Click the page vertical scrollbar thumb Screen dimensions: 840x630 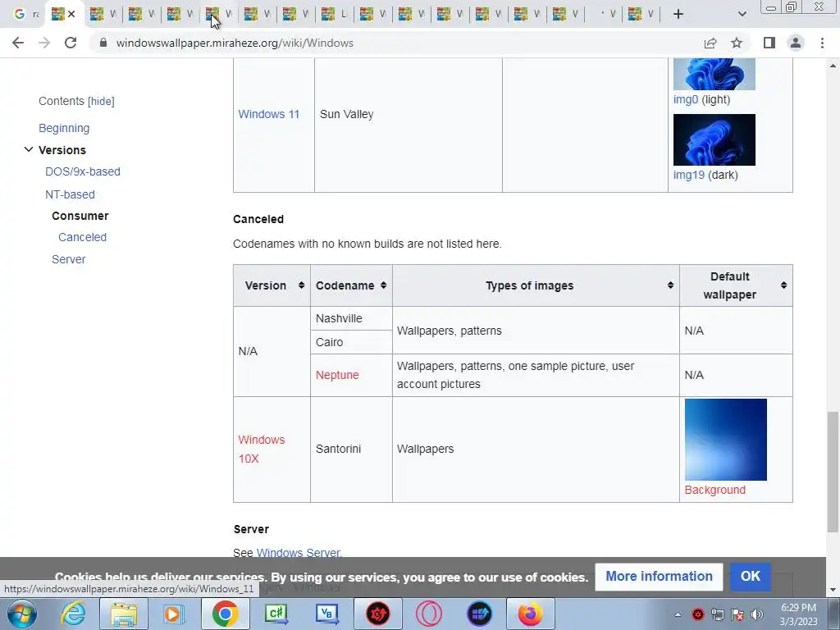833,472
